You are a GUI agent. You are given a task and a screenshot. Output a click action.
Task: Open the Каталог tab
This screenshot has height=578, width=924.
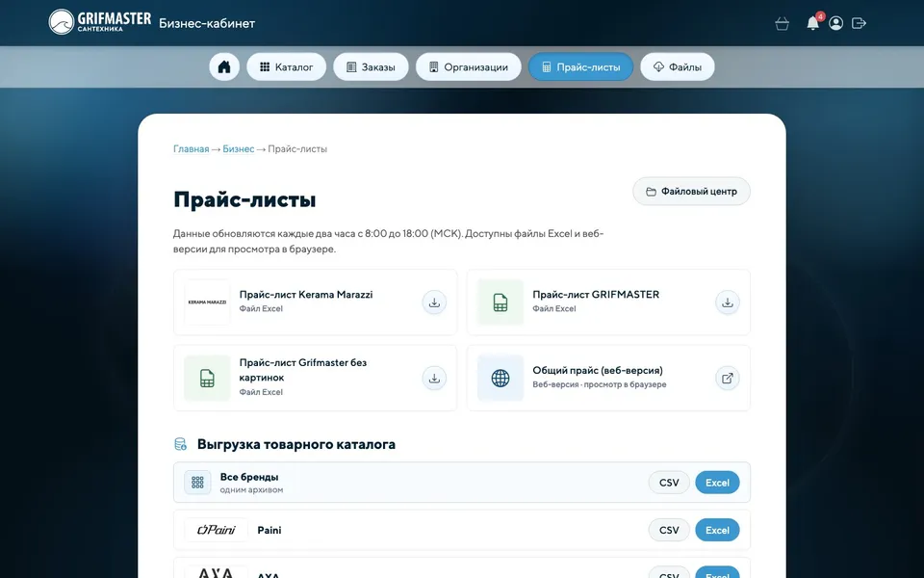[287, 66]
